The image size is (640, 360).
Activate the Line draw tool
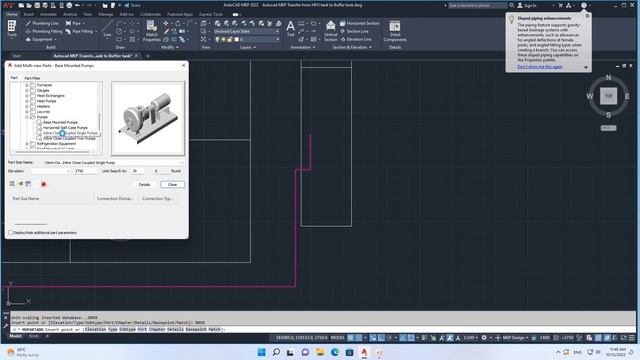(107, 29)
